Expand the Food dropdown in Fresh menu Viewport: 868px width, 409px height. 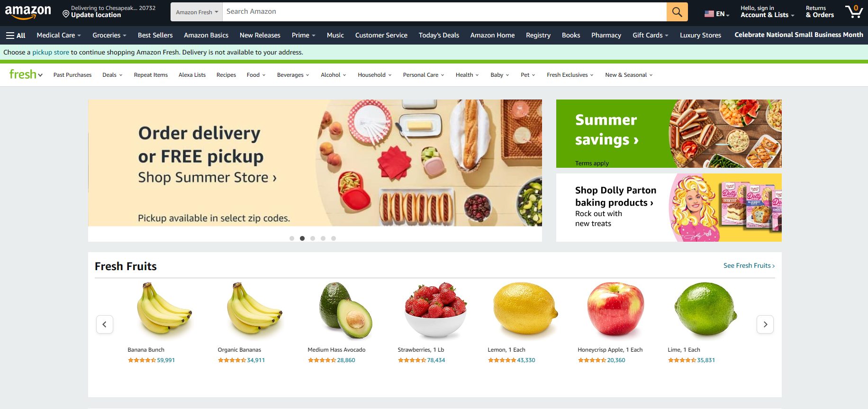256,75
